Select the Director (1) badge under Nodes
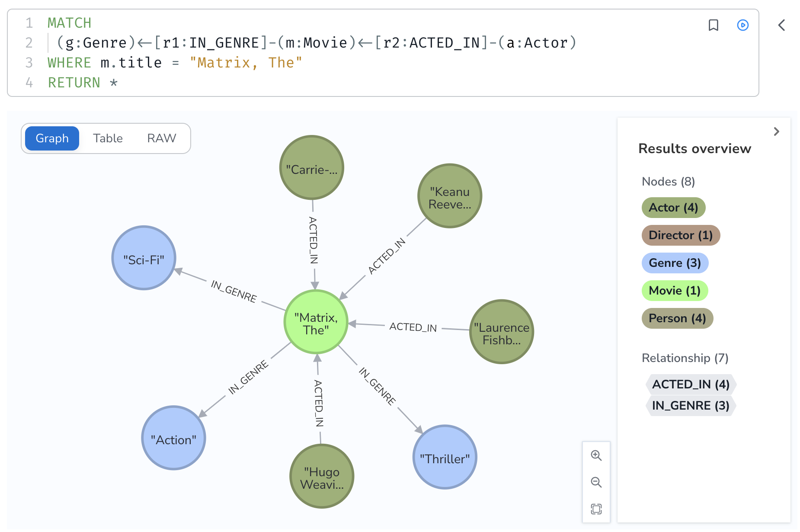The height and width of the screenshot is (532, 800). pyautogui.click(x=680, y=235)
